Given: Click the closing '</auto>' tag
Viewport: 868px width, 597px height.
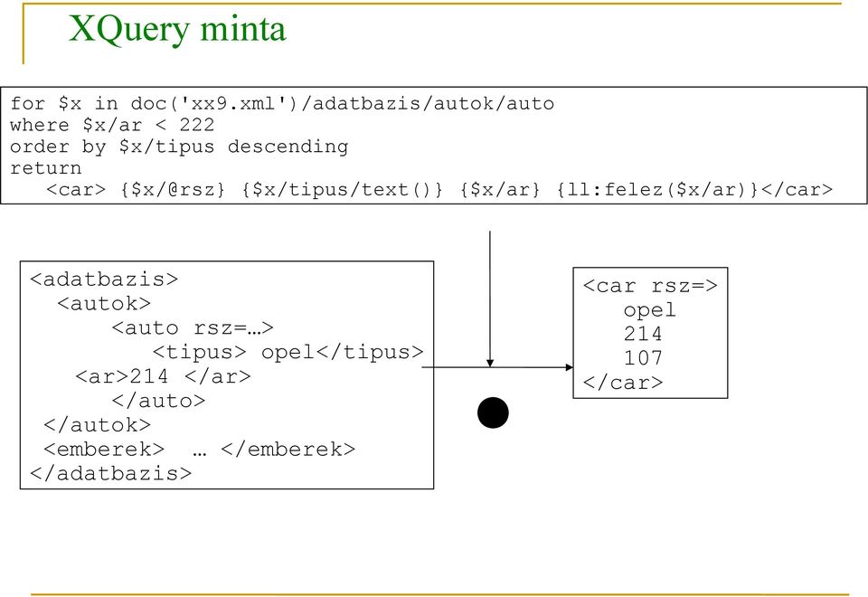Looking at the screenshot, I should [x=158, y=401].
